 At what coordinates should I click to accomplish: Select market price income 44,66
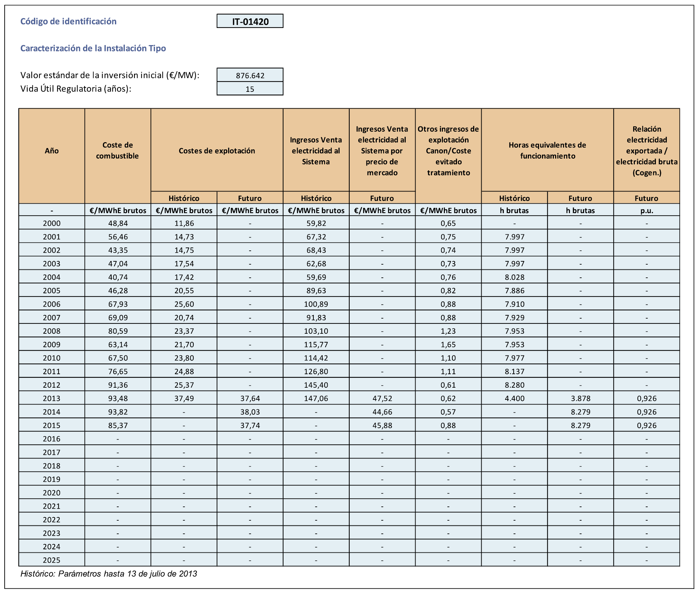click(x=382, y=412)
